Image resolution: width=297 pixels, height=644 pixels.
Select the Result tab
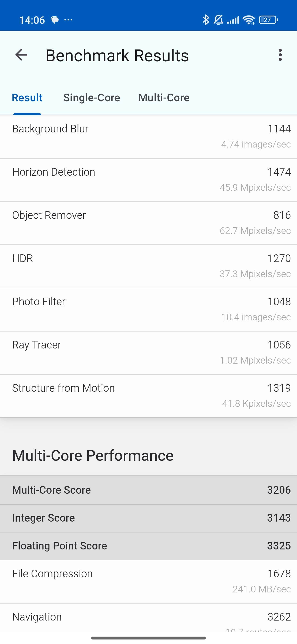pyautogui.click(x=27, y=98)
